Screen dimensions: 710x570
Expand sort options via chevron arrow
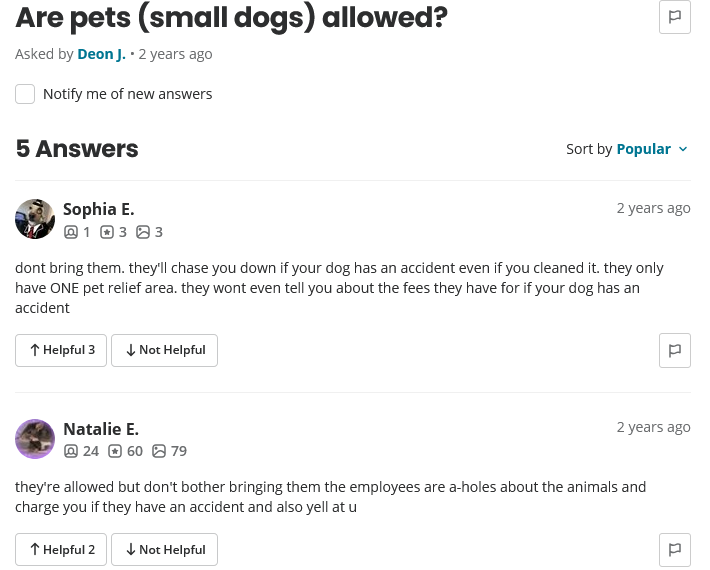683,149
